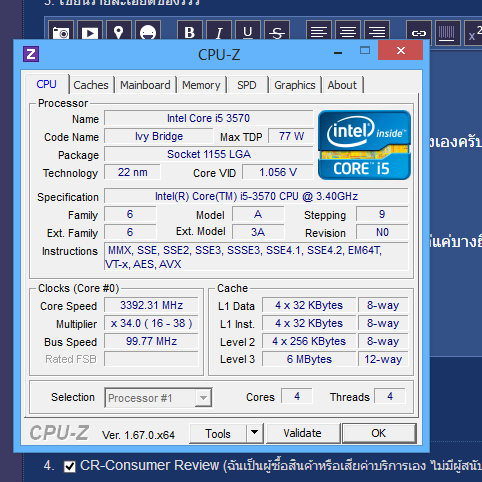482x482 pixels.
Task: Click the Ext. Model value '3A'
Action: click(x=258, y=232)
